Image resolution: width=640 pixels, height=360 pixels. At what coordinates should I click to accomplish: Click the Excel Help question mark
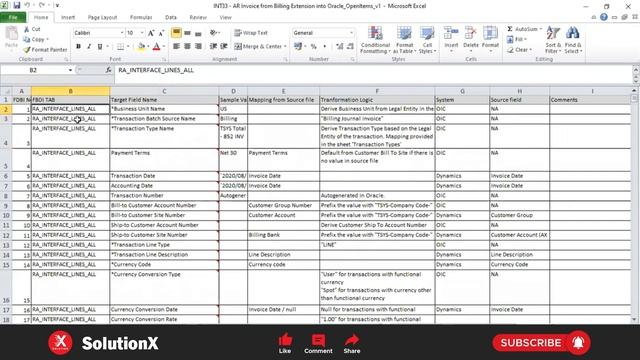pos(604,17)
